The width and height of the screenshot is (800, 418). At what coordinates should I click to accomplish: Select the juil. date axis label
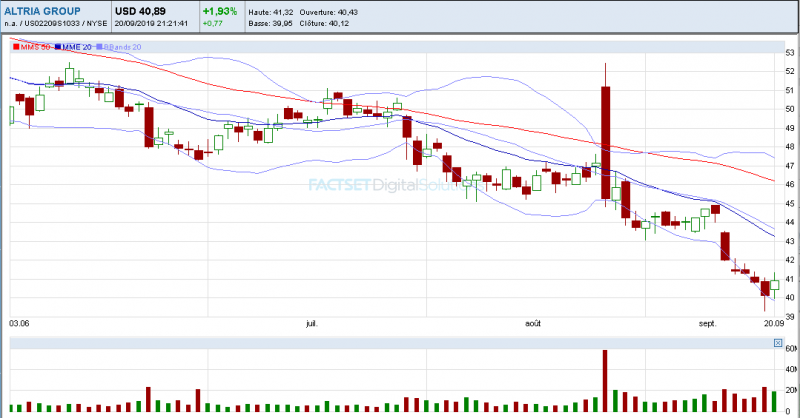coord(312,324)
